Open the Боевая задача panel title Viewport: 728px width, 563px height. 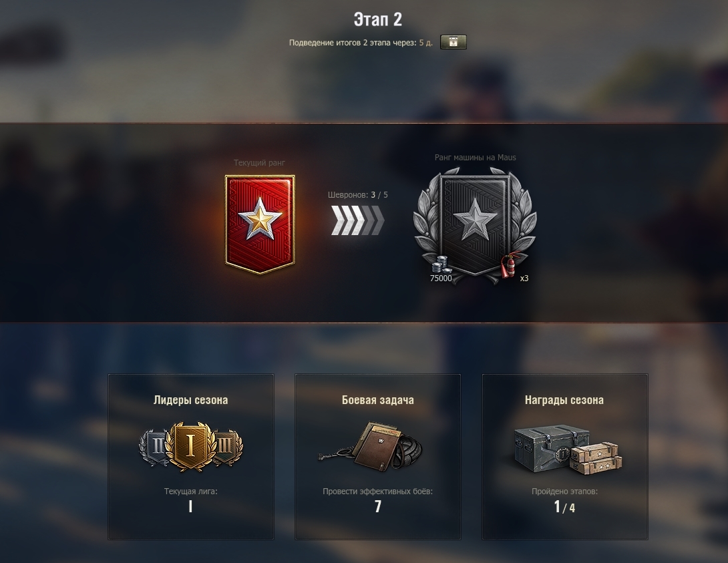pyautogui.click(x=378, y=400)
